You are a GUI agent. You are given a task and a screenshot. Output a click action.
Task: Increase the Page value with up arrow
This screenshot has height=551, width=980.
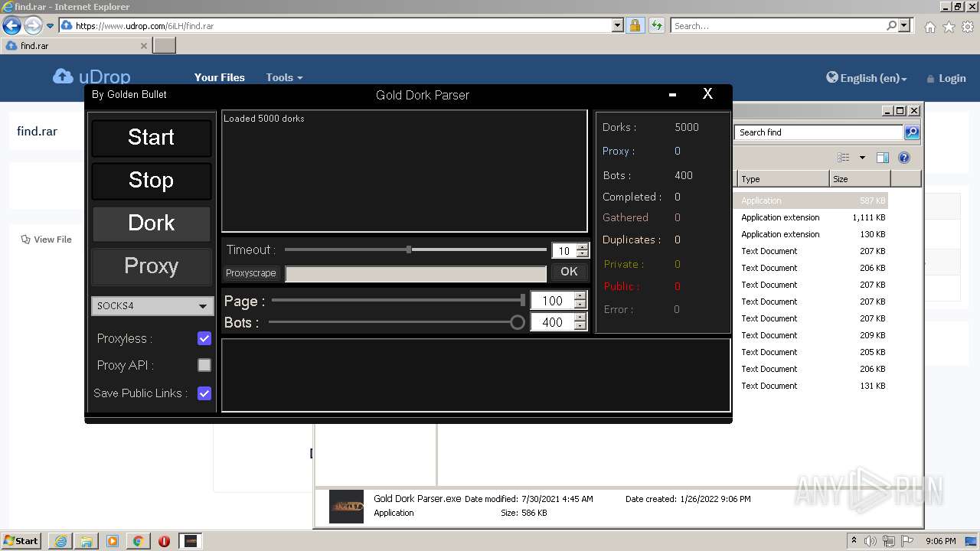580,296
